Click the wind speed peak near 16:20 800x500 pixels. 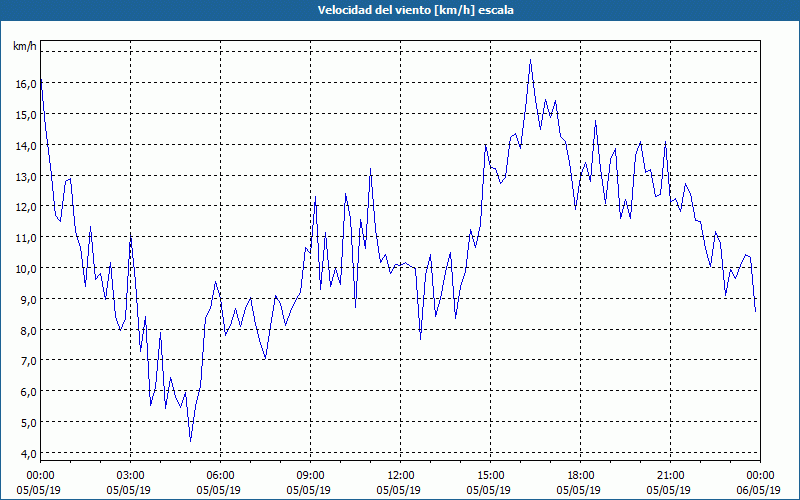pyautogui.click(x=531, y=60)
